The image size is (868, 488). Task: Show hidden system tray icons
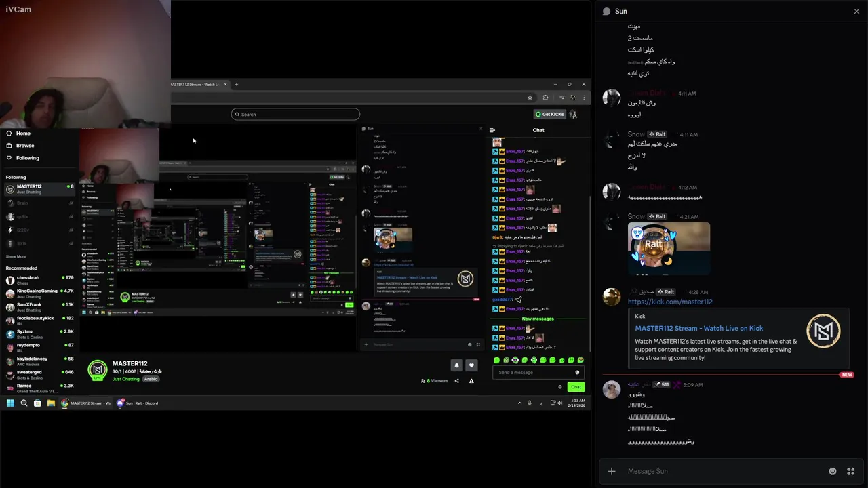[520, 403]
